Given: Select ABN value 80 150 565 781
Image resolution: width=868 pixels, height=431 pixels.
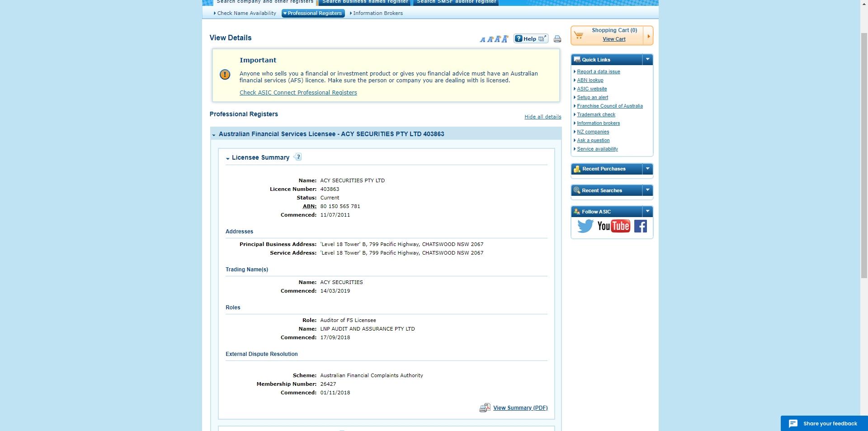Looking at the screenshot, I should coord(340,207).
